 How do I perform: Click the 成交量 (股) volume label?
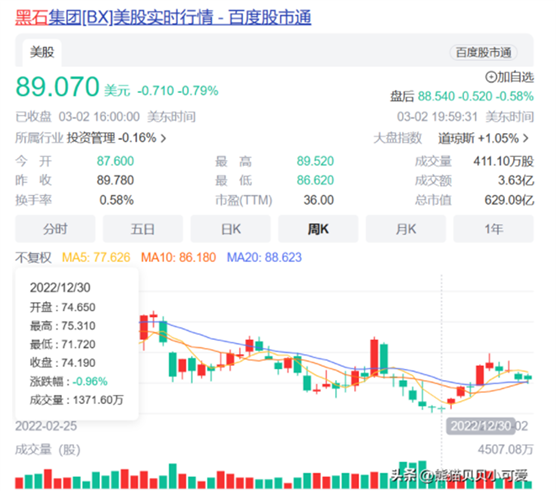48,449
